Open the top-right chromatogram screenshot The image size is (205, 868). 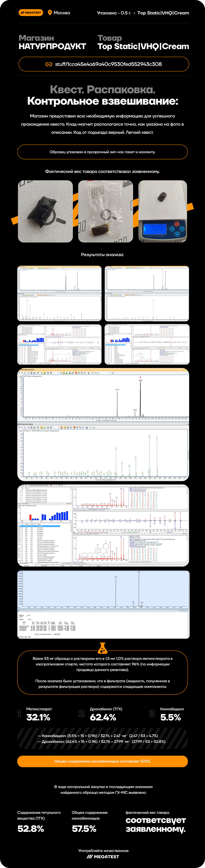pos(147,293)
